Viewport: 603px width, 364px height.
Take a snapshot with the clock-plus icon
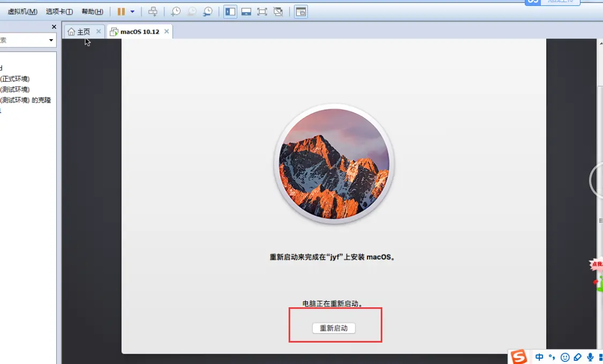[x=176, y=12]
